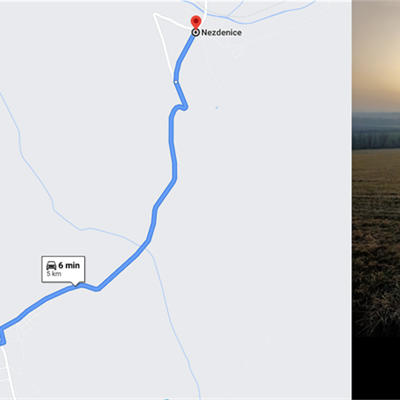Click the 5 km distance text
Image resolution: width=400 pixels, height=400 pixels.
(x=54, y=274)
